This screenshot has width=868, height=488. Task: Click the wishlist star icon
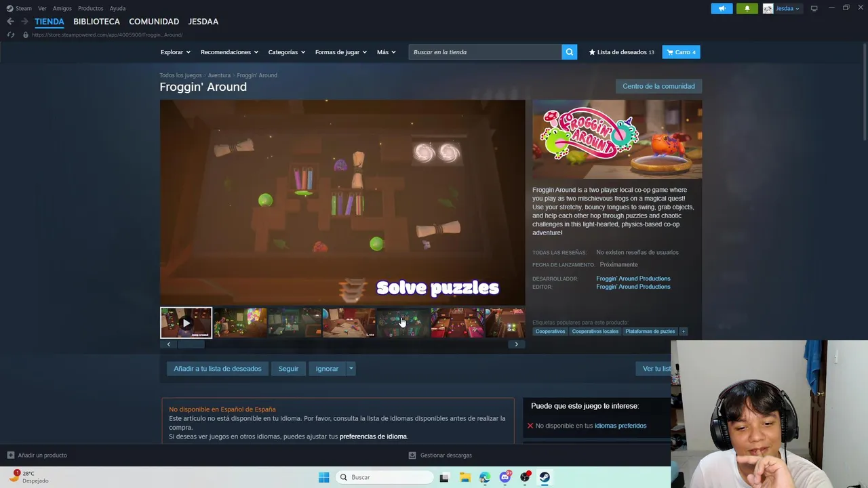pyautogui.click(x=592, y=52)
